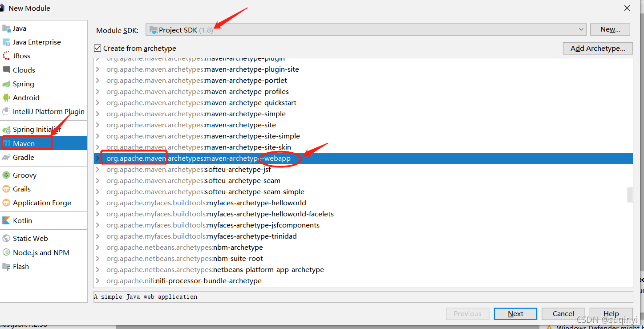Click the Java folder icon in sidebar
The width and height of the screenshot is (644, 329).
(6, 28)
